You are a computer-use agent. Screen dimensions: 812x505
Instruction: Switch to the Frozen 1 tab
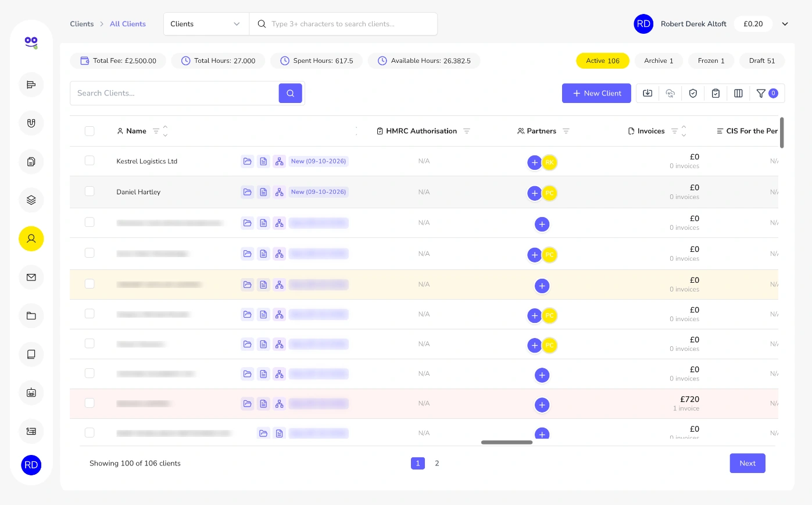(711, 61)
